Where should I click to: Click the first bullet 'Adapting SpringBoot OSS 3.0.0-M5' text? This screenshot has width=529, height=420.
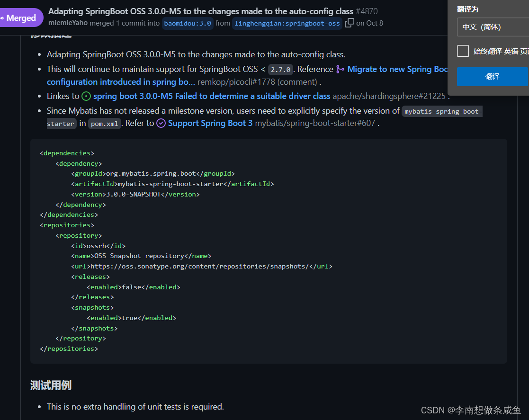[196, 54]
